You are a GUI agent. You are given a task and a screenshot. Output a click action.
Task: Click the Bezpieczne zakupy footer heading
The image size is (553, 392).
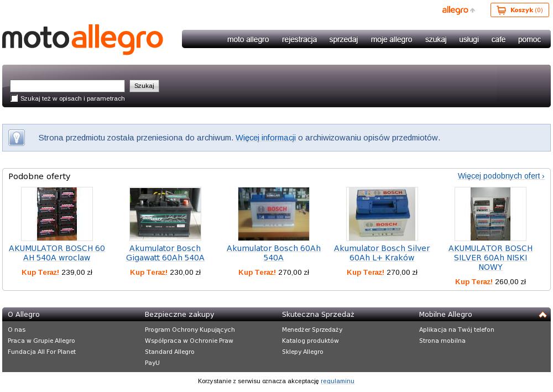(x=180, y=315)
